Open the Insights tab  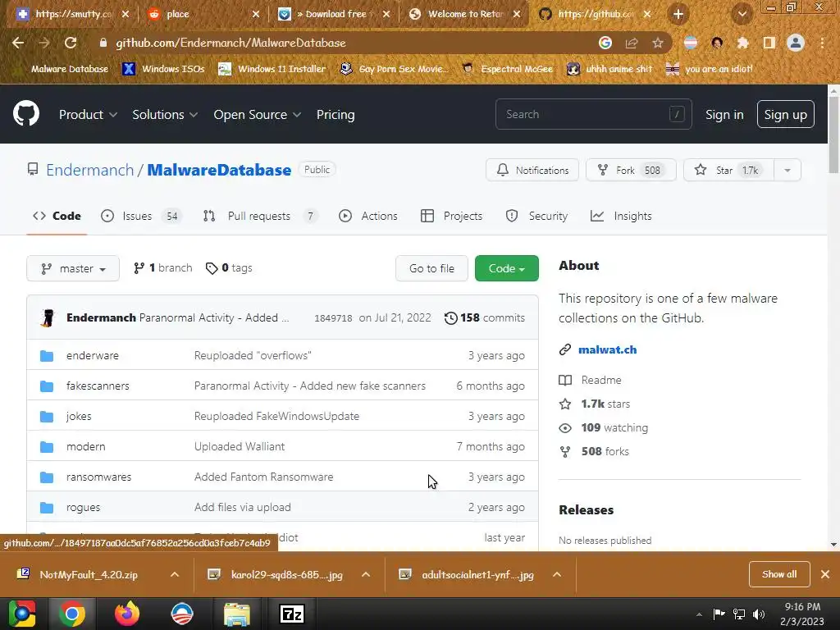(x=622, y=216)
